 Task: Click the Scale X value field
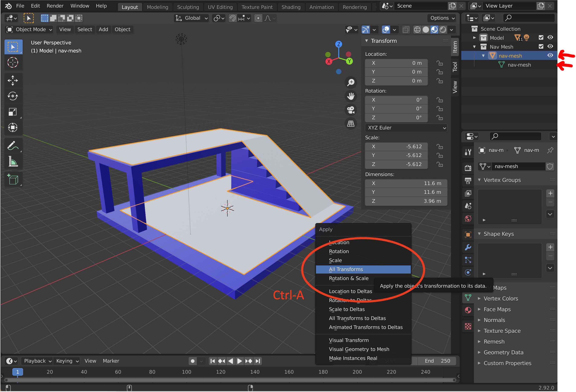pos(396,147)
